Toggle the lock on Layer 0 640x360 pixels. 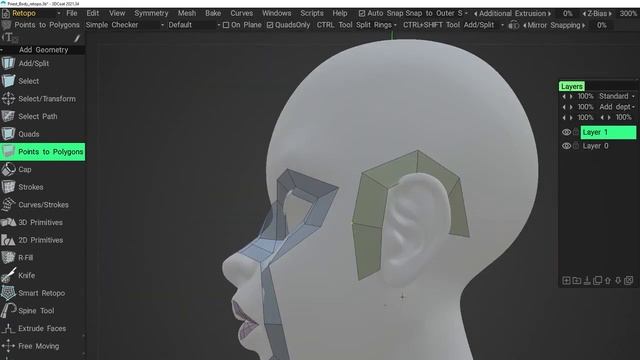point(576,146)
